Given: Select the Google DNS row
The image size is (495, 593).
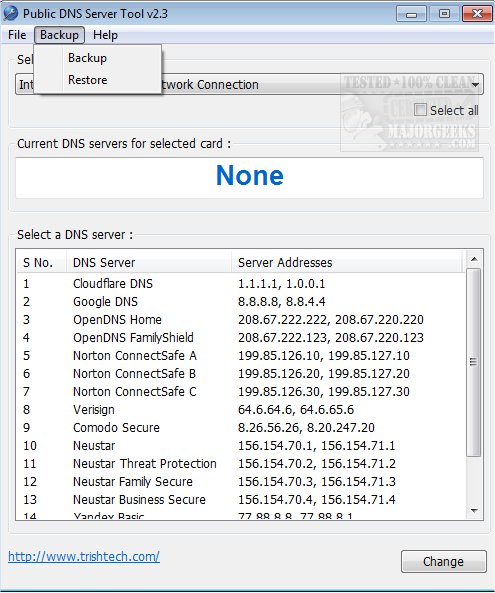Looking at the screenshot, I should pos(241,302).
